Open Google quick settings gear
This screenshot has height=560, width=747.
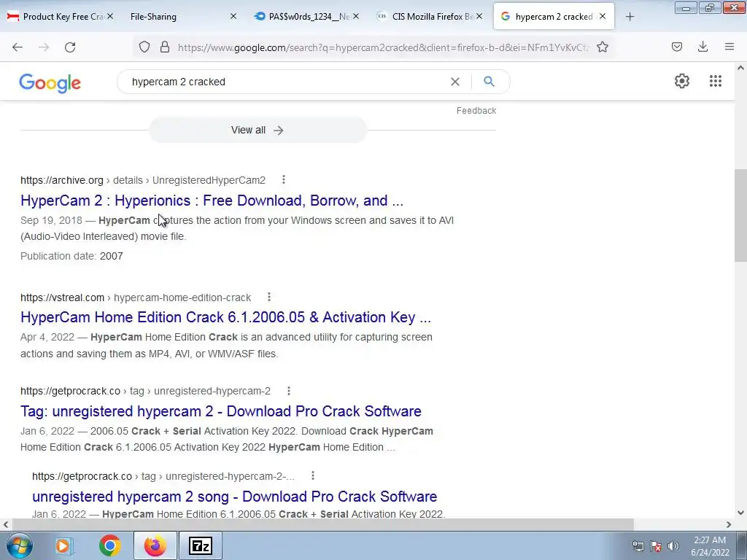click(x=682, y=81)
